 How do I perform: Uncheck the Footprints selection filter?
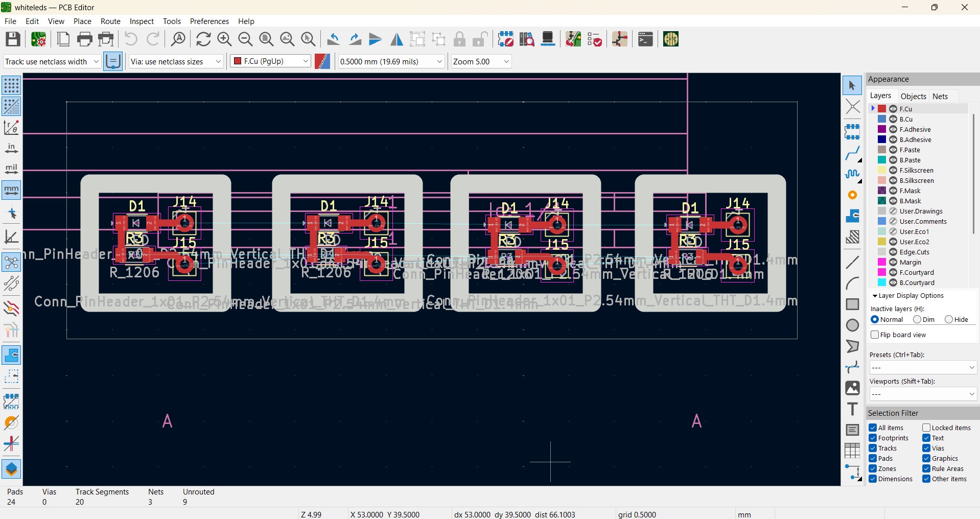click(x=873, y=438)
